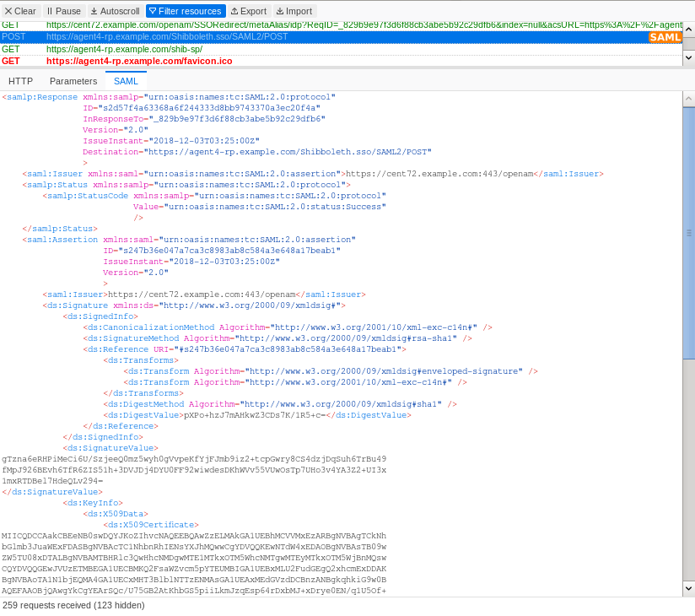Expand the request list using its scroll arrow
695x616 pixels.
689,56
